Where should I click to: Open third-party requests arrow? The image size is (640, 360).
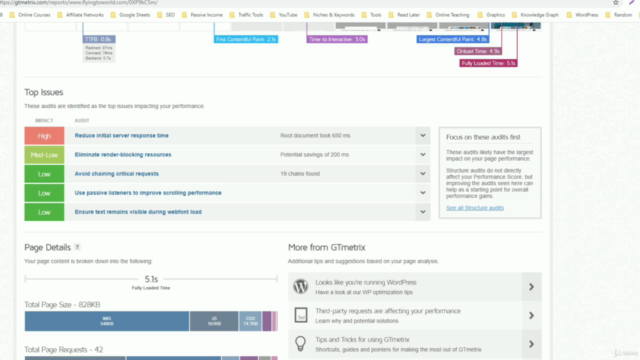coord(531,316)
